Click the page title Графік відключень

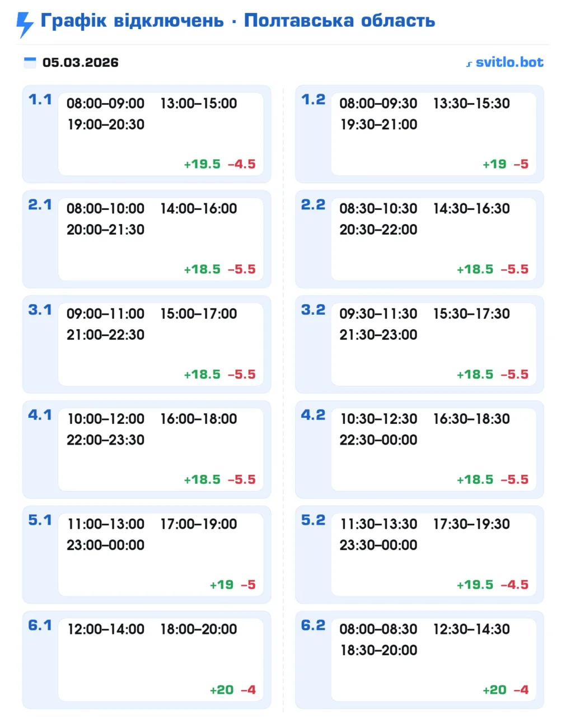click(132, 21)
